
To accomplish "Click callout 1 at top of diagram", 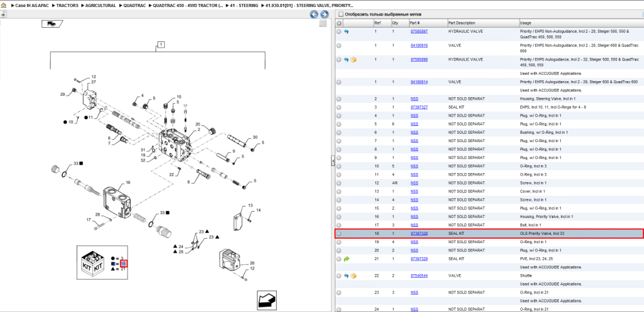I will click(161, 44).
